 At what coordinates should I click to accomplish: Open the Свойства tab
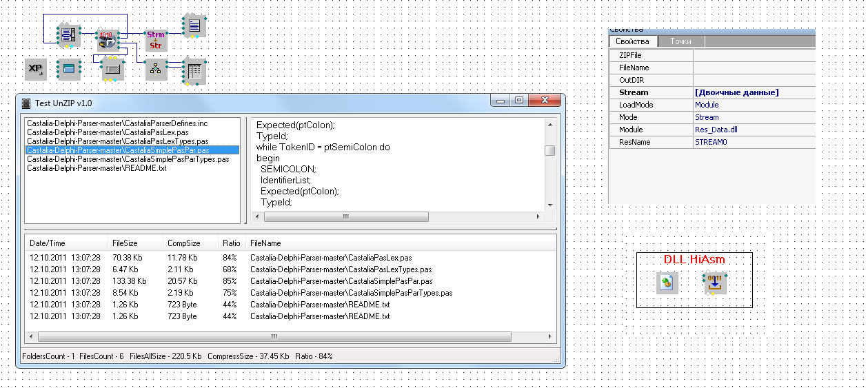click(633, 41)
